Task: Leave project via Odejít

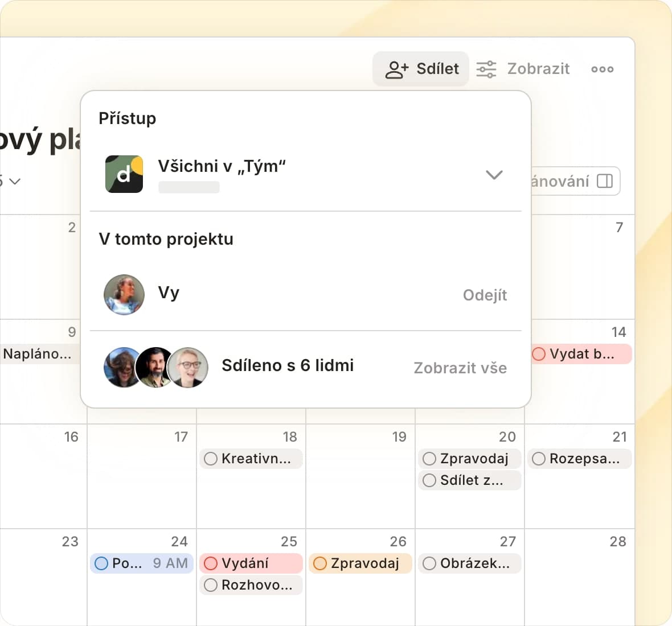Action: pyautogui.click(x=485, y=295)
